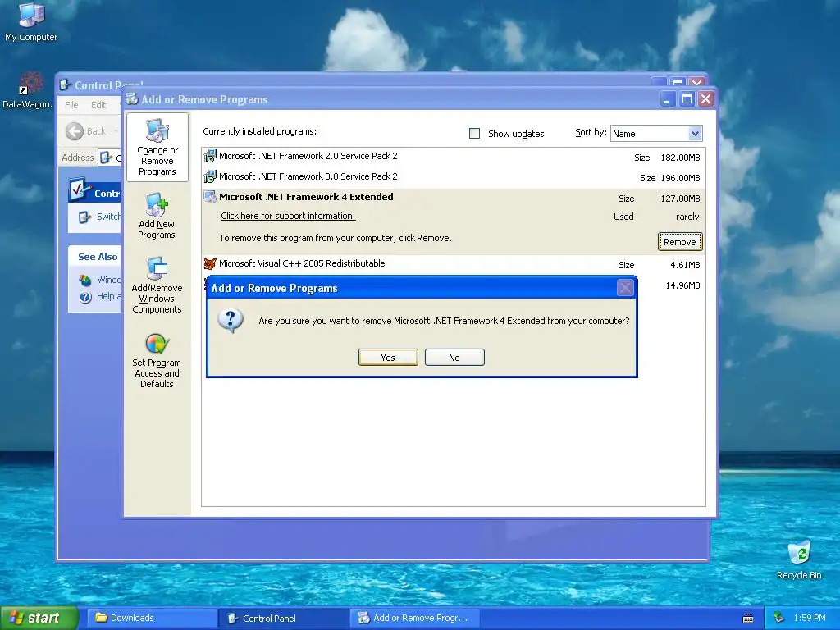840x630 pixels.
Task: Select the Recycle Bin desktop icon
Action: click(799, 559)
